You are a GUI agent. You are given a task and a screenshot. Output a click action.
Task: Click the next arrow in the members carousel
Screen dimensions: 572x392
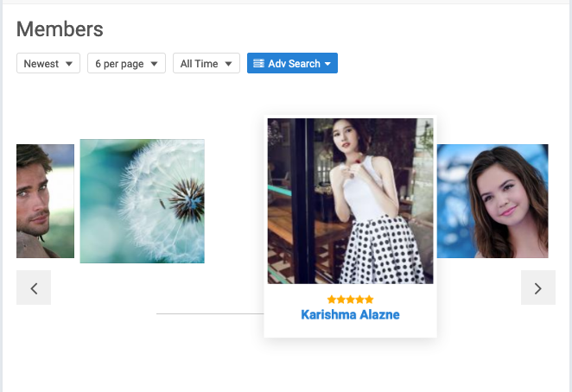point(537,288)
